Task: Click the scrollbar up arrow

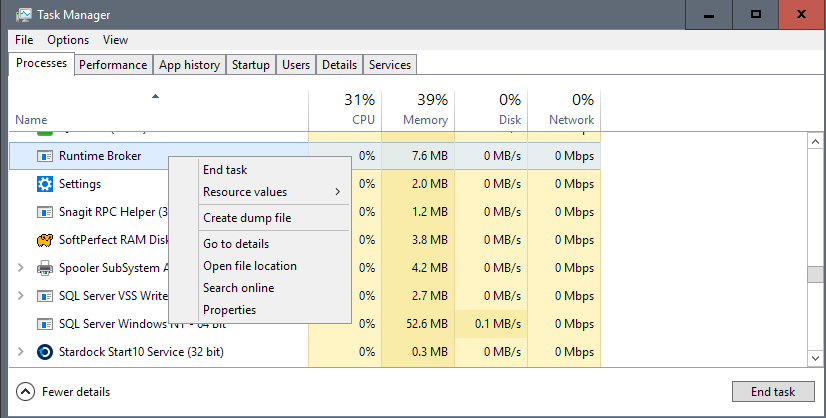Action: click(815, 141)
